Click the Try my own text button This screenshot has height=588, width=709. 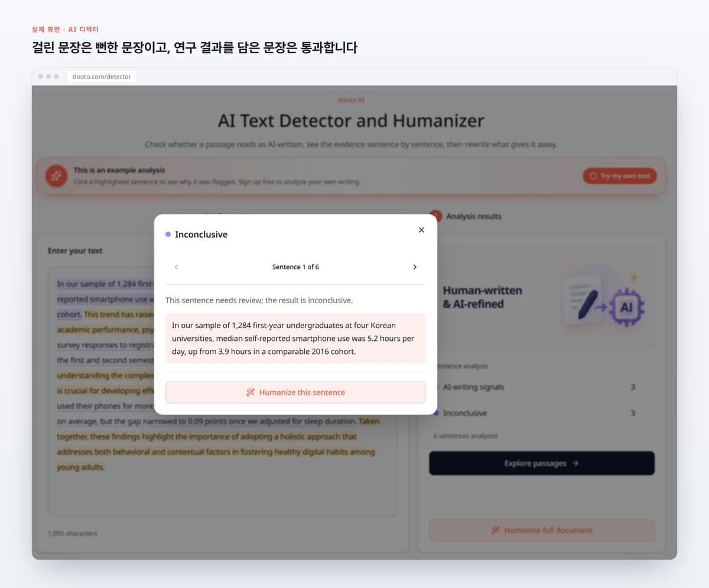pos(620,176)
